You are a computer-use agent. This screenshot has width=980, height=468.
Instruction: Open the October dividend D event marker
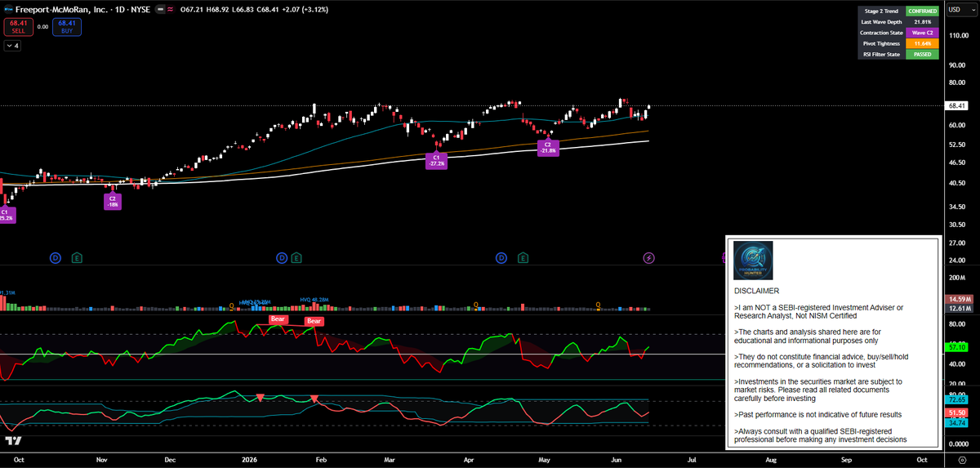(56, 258)
